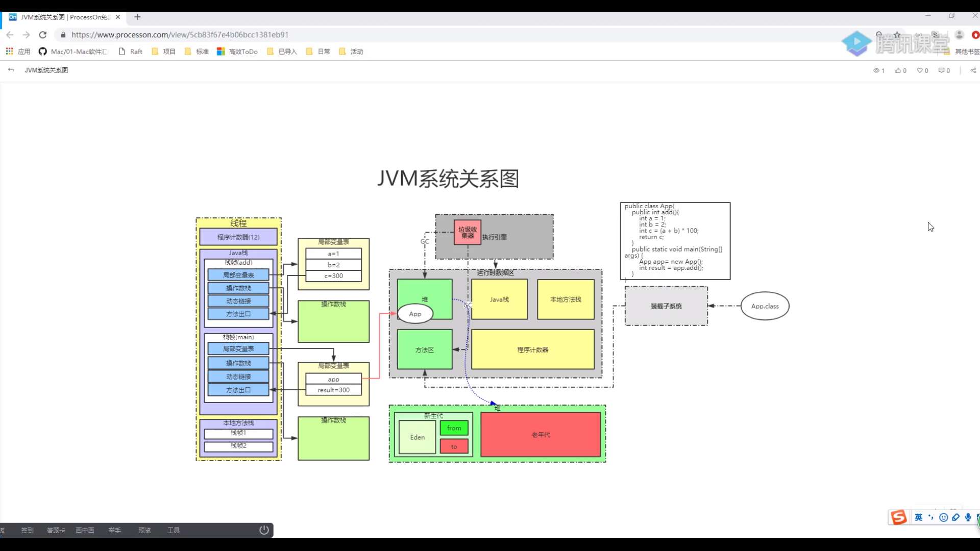
Task: Click the Sogou microphone voice input icon
Action: pos(968,517)
